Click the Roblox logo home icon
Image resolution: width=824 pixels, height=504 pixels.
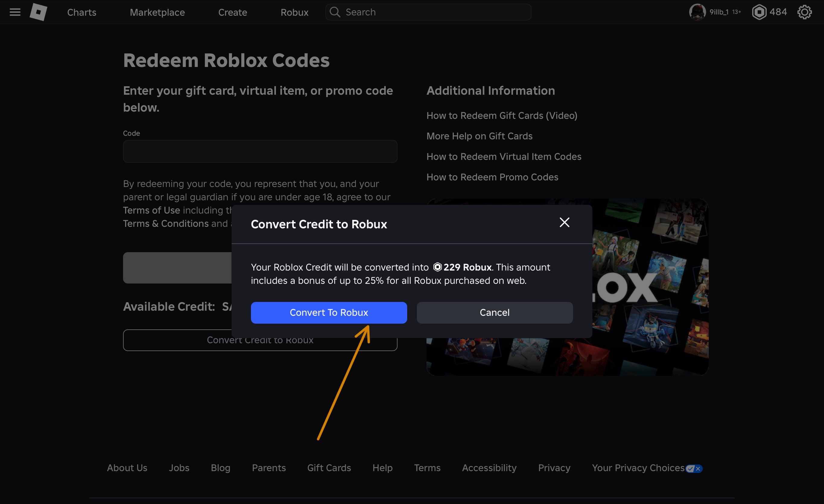pyautogui.click(x=38, y=12)
